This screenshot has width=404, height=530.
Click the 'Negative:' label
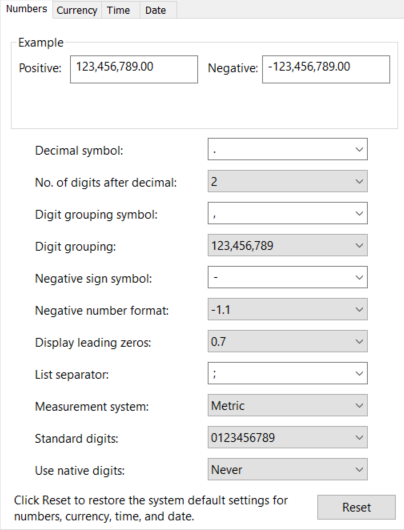(233, 68)
